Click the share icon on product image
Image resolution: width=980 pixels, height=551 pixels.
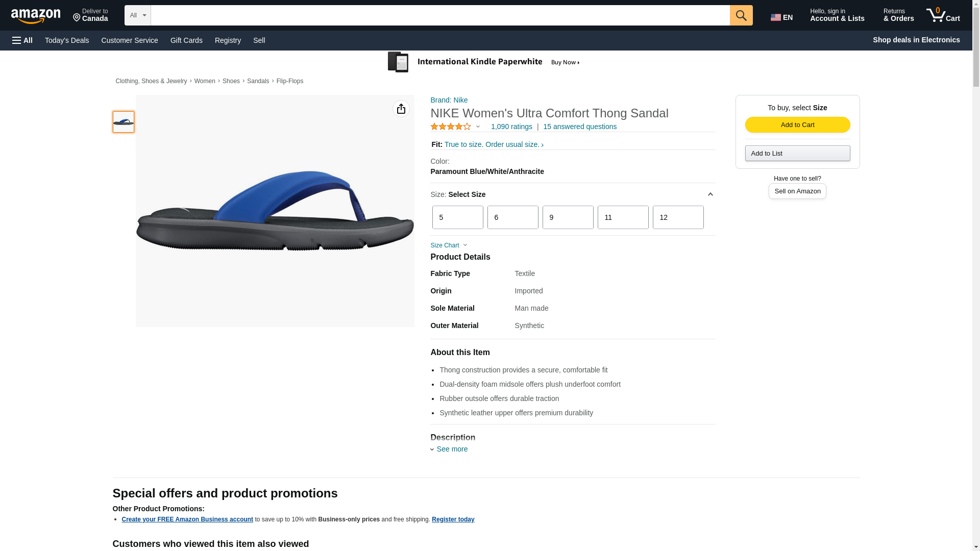[x=401, y=109]
